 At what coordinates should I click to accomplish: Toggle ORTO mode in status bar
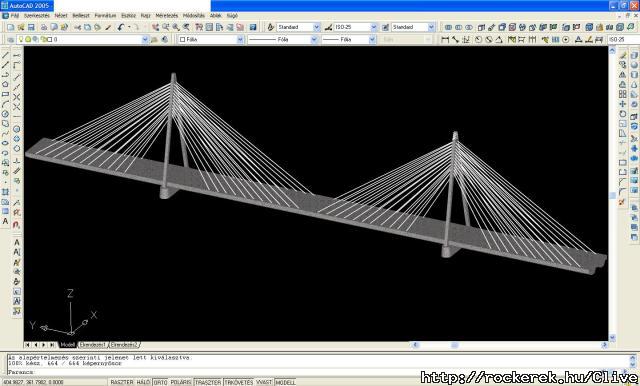(160, 382)
